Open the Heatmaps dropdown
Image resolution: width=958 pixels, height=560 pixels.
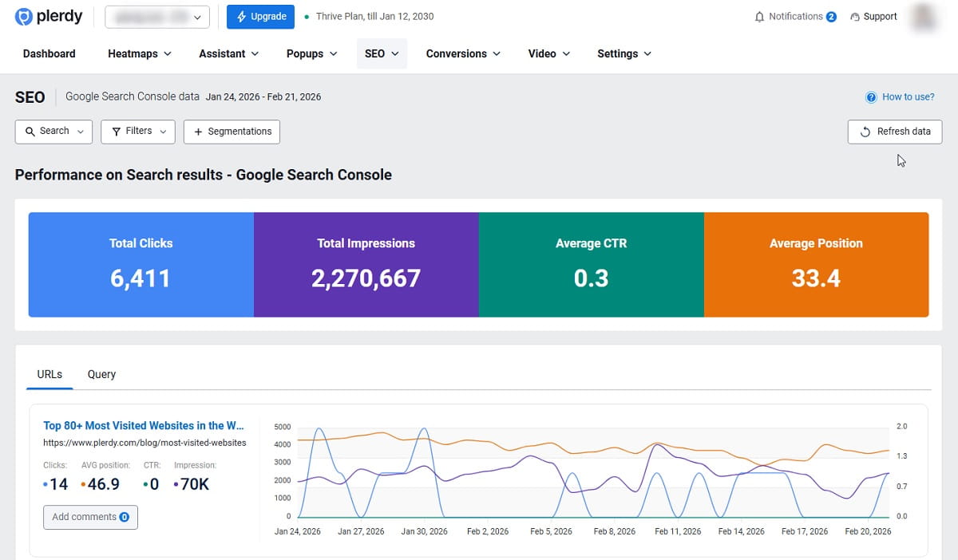tap(139, 53)
